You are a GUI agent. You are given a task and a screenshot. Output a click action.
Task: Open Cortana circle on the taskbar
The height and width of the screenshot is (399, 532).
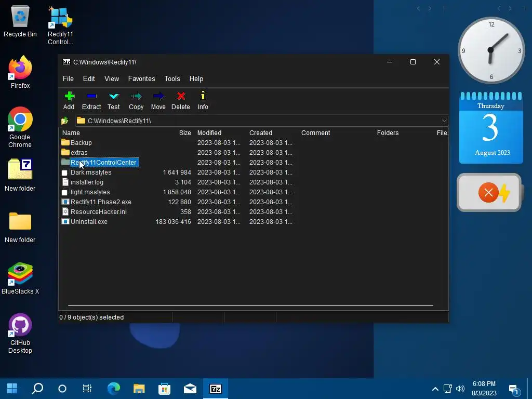point(62,389)
